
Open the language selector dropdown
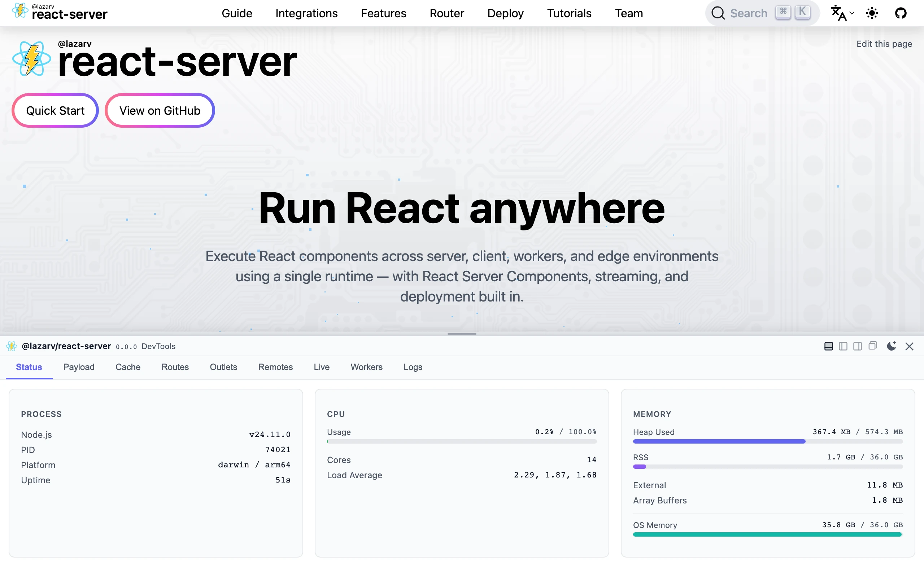coord(842,13)
